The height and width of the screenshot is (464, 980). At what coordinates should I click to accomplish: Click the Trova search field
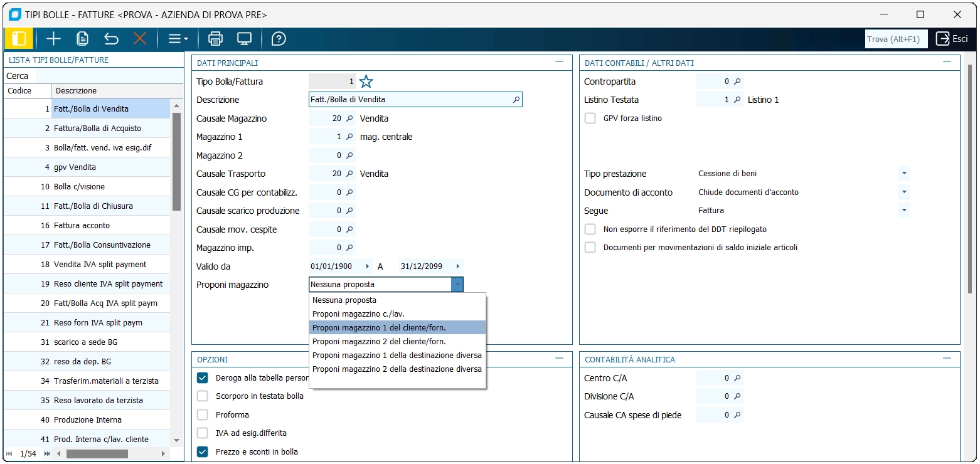895,39
